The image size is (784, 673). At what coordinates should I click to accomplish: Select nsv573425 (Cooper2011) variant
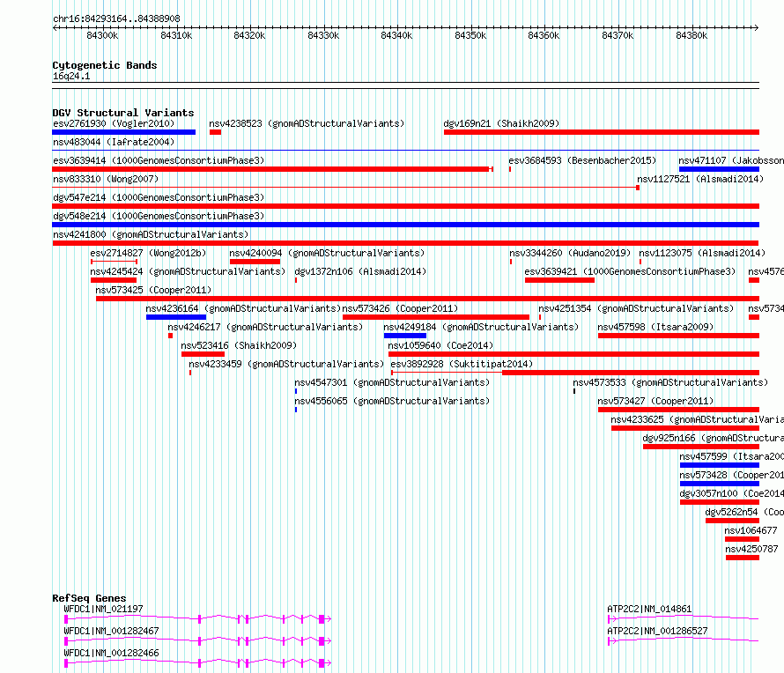coord(153,290)
